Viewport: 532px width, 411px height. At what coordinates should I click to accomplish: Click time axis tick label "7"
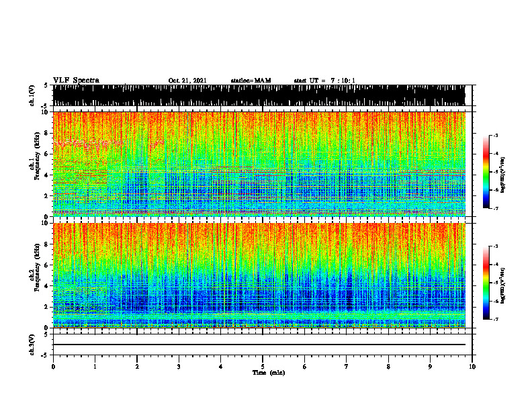click(x=347, y=367)
